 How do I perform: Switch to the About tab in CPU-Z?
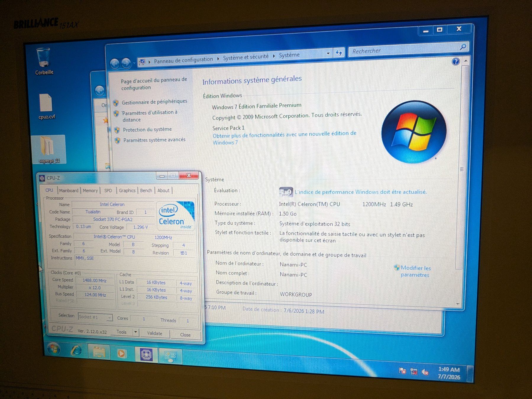click(163, 191)
